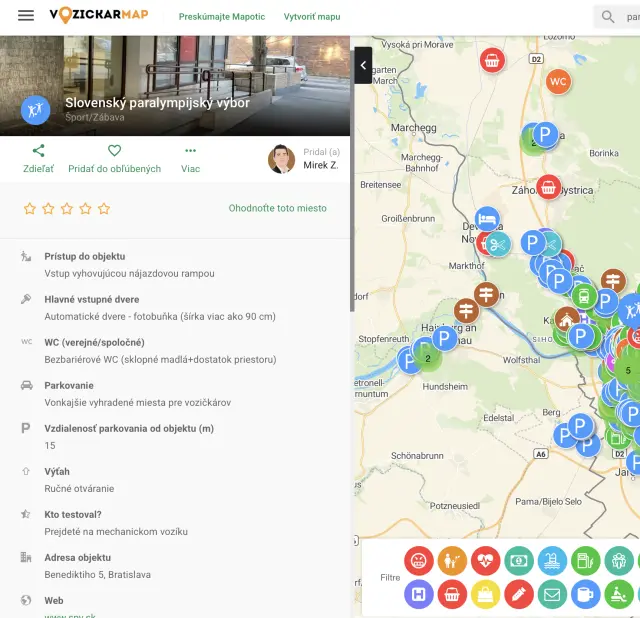Click the VozickarMap logo
640x618 pixels.
pyautogui.click(x=99, y=15)
